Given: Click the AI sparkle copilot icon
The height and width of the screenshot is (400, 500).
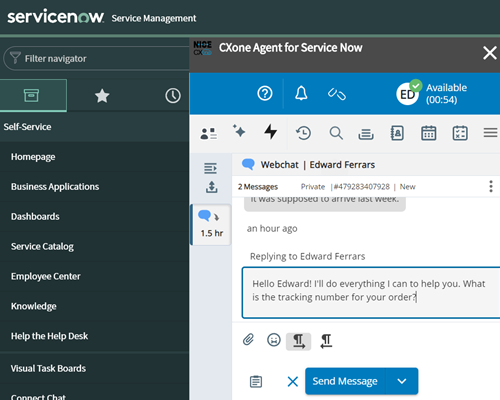Looking at the screenshot, I should (239, 131).
